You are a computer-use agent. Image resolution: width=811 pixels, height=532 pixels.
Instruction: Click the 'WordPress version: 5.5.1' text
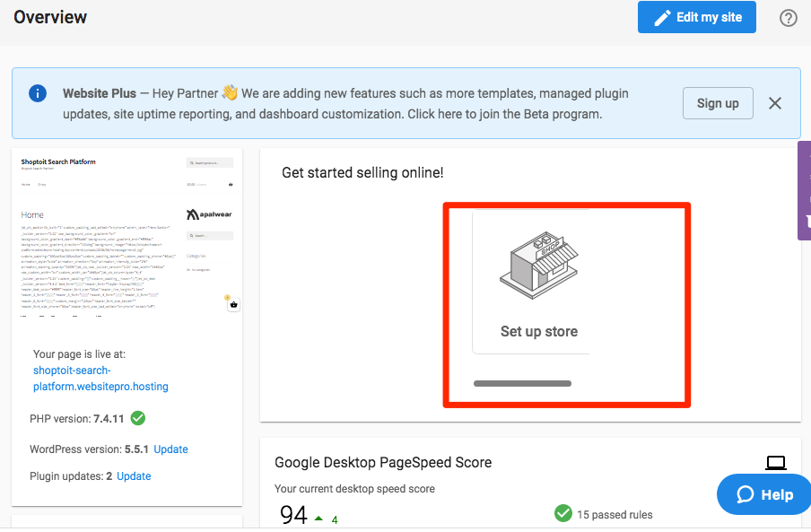tap(89, 449)
